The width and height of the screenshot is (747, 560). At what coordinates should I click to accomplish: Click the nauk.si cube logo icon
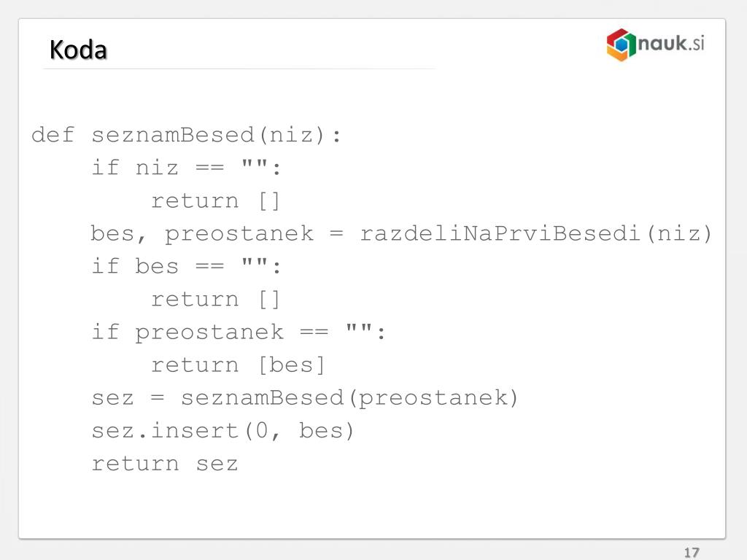pyautogui.click(x=622, y=44)
